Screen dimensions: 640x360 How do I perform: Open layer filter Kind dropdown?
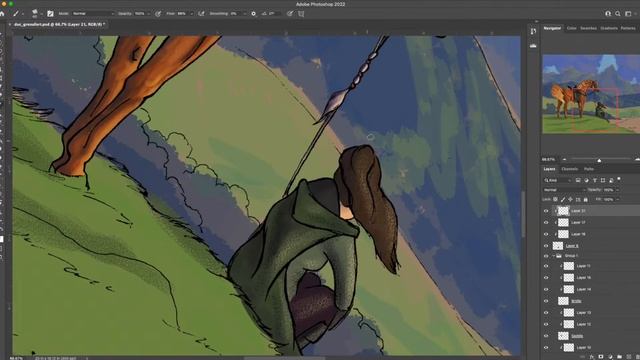(x=557, y=180)
